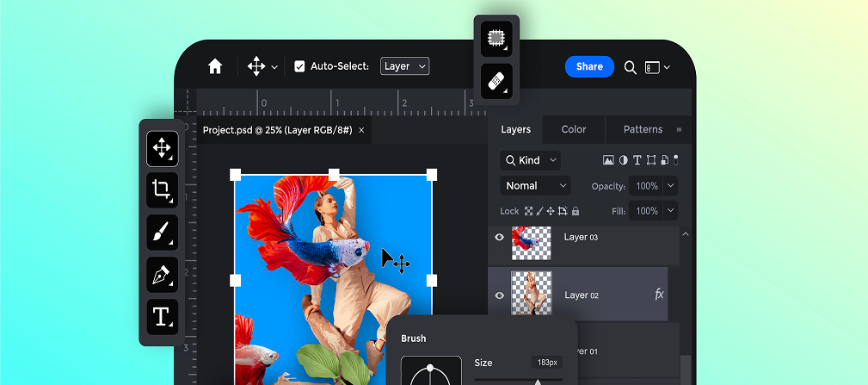This screenshot has height=385, width=868.
Task: Click the blue Share button
Action: pyautogui.click(x=589, y=66)
